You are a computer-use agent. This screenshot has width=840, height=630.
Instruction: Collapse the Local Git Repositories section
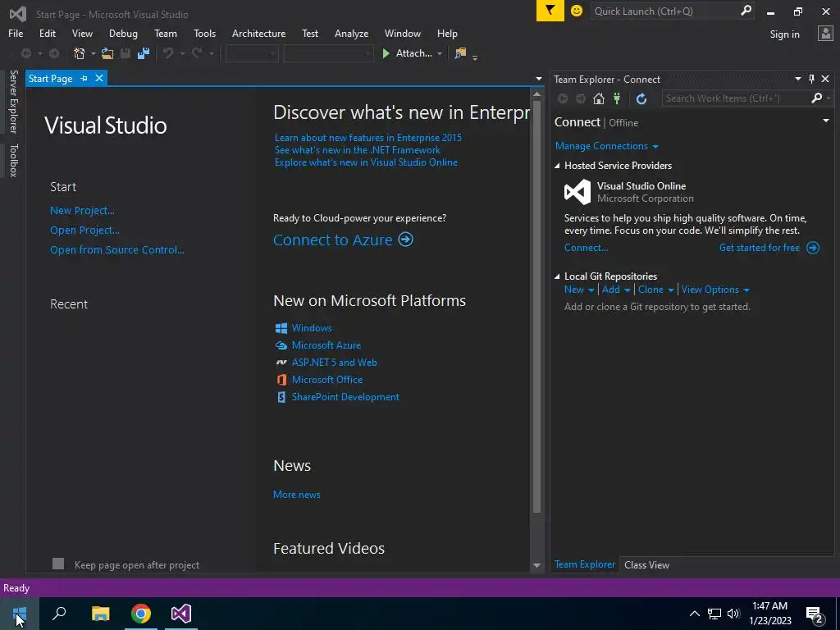(x=557, y=277)
